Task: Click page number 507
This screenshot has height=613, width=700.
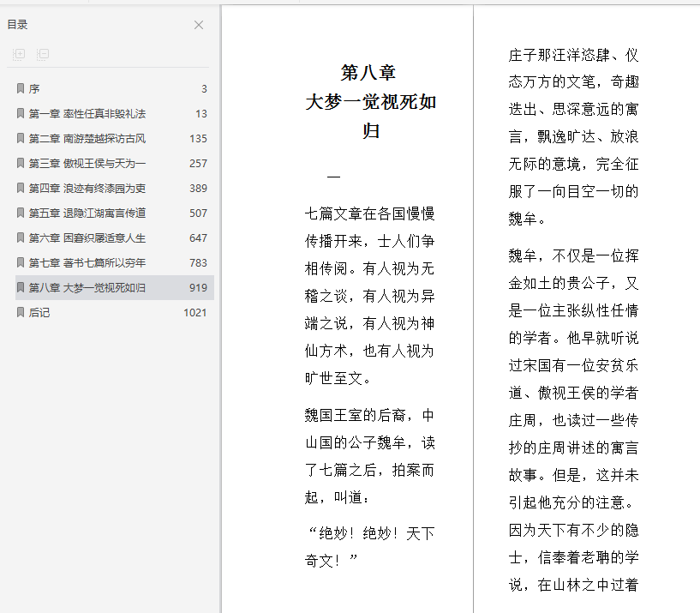Action: (x=198, y=213)
